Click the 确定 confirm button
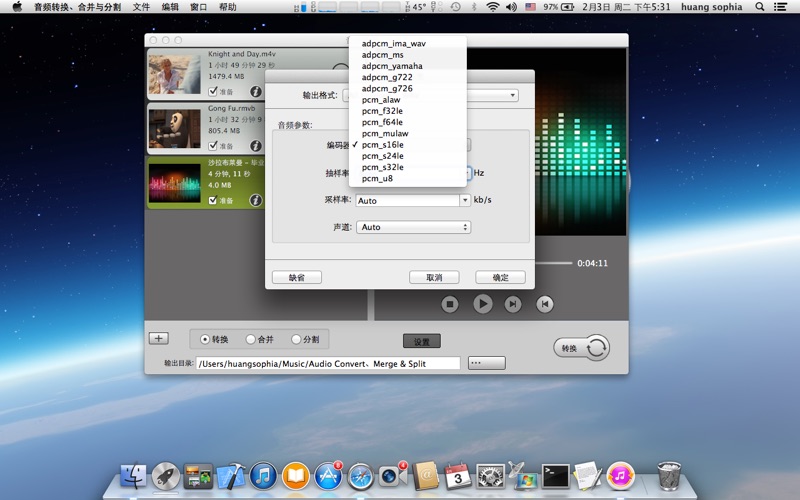Screen dimensions: 800x500 500,277
